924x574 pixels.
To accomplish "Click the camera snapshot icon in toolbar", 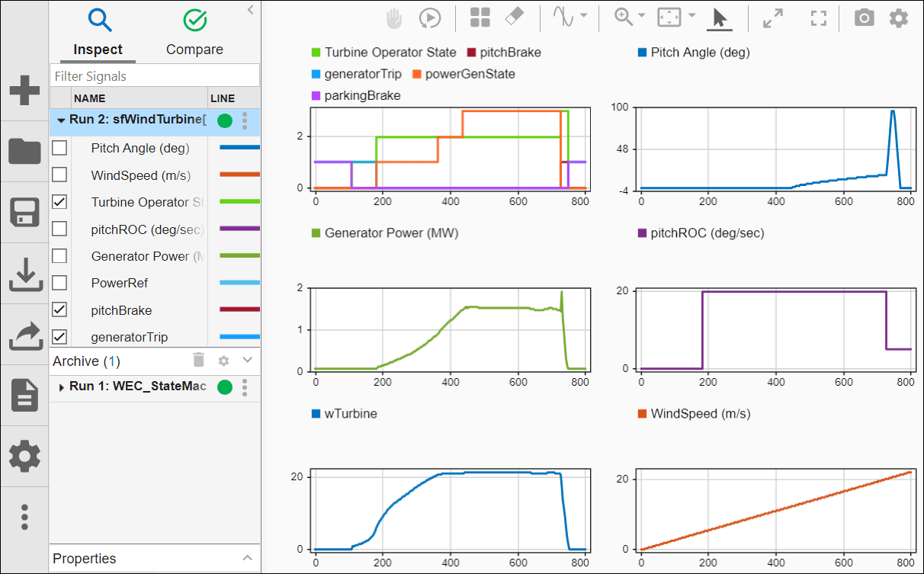I will click(864, 18).
